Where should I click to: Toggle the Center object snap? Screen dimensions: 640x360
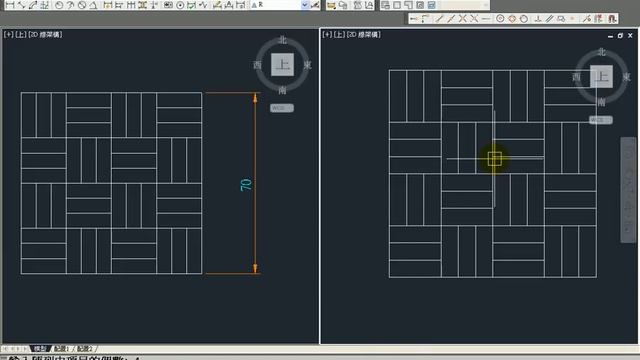point(500,19)
